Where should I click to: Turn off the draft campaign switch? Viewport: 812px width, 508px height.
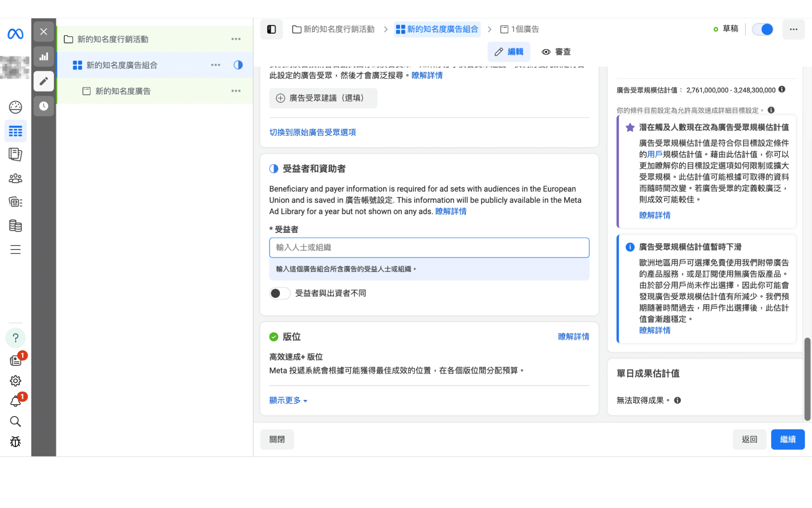(762, 29)
